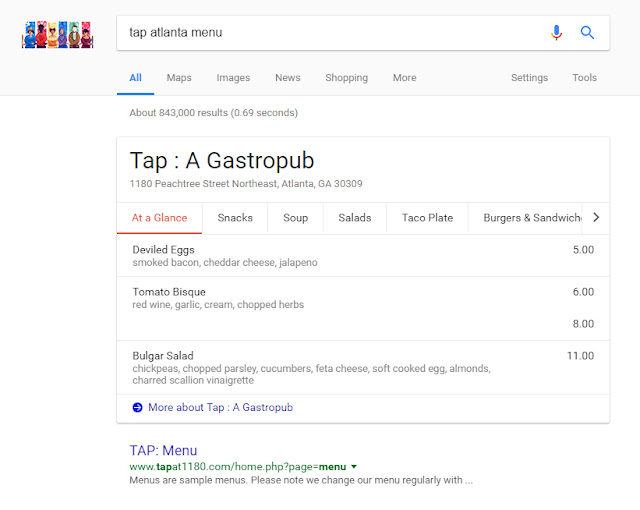Expand the More search options menu
Screen dimensions: 640x510
click(x=404, y=78)
